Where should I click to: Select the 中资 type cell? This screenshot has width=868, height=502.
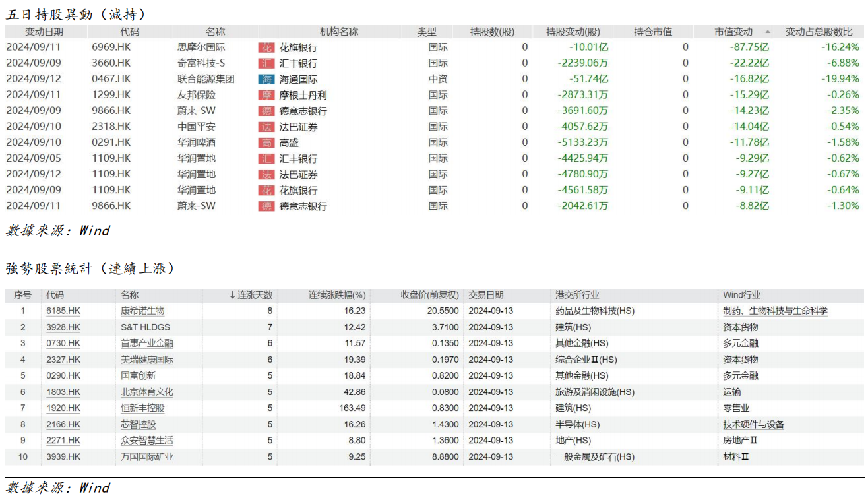coord(438,79)
